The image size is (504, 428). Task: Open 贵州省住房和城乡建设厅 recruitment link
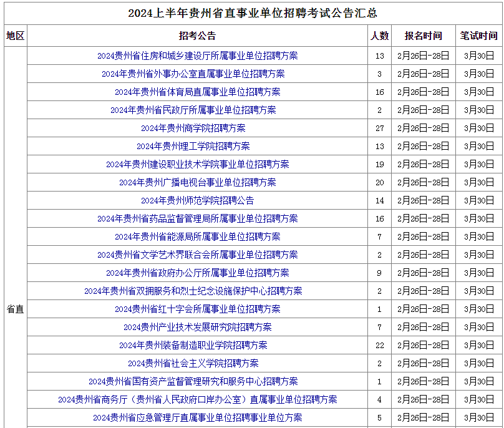197,56
